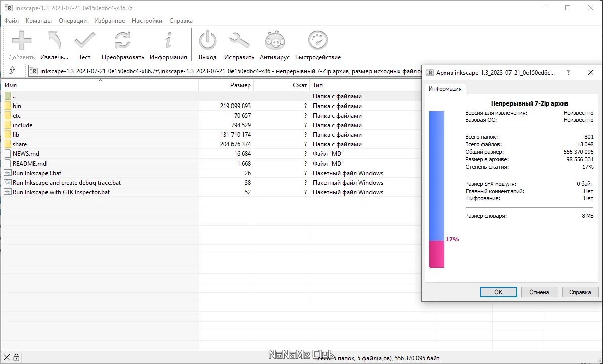603x364 pixels.
Task: Open the Избранное menu
Action: (x=109, y=21)
